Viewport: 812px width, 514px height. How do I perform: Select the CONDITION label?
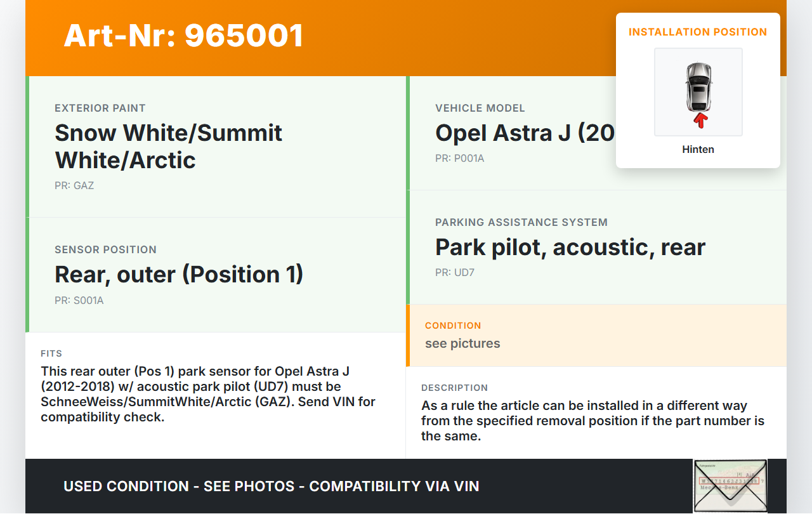tap(453, 326)
